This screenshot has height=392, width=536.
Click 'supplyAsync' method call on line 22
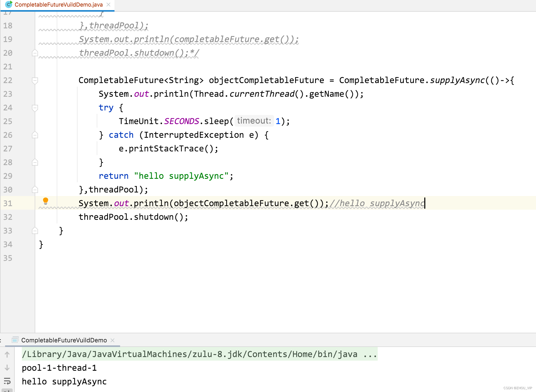457,80
